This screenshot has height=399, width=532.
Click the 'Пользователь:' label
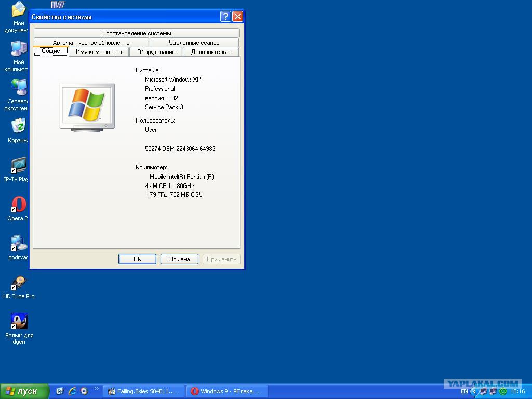coord(155,121)
